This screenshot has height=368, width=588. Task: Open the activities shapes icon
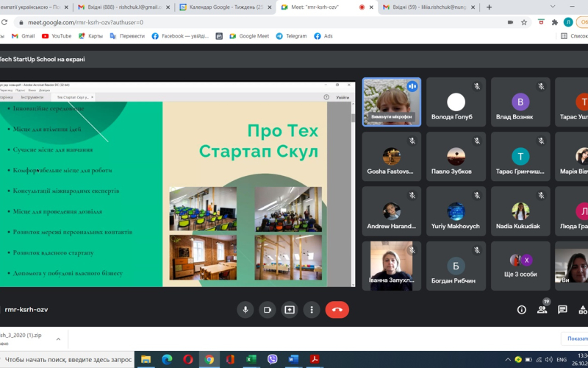(583, 310)
